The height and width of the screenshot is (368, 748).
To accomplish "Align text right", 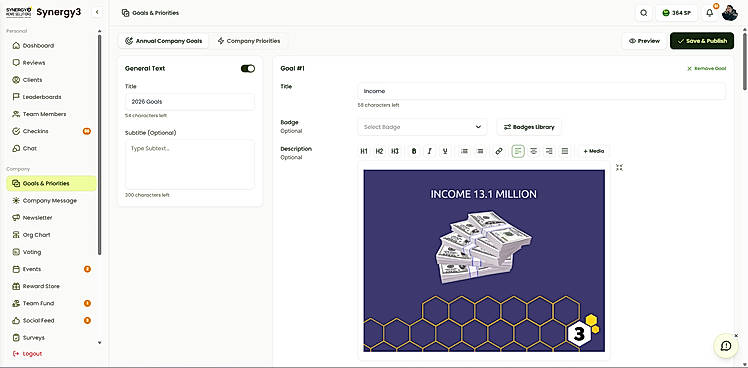I will point(549,151).
